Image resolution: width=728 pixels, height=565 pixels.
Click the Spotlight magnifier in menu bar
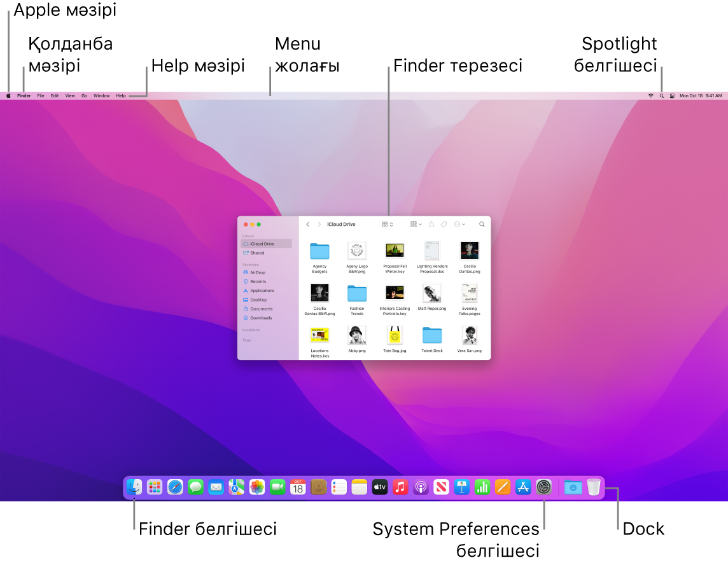[662, 95]
